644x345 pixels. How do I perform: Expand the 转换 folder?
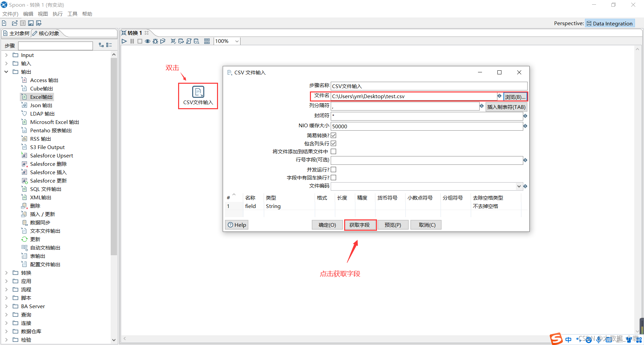(x=6, y=273)
